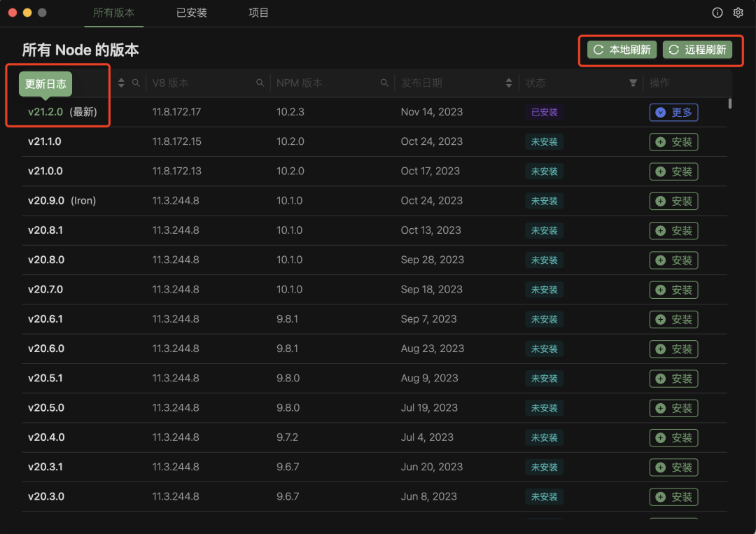
Task: Switch to the 项目 tab
Action: point(258,13)
